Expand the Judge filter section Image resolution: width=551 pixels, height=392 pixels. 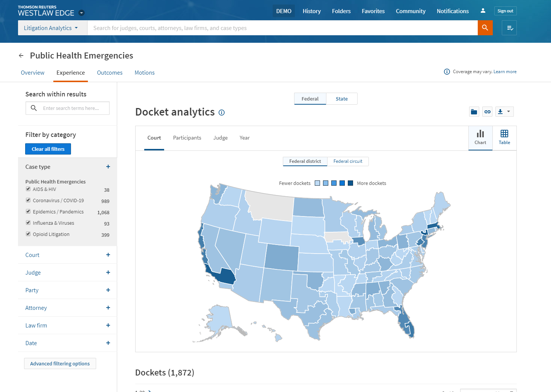(x=108, y=273)
